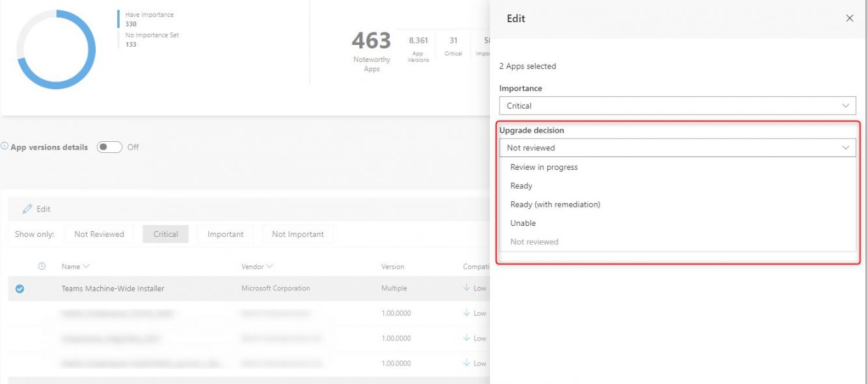Choose Ready from the Upgrade decision list
This screenshot has width=868, height=384.
[522, 185]
